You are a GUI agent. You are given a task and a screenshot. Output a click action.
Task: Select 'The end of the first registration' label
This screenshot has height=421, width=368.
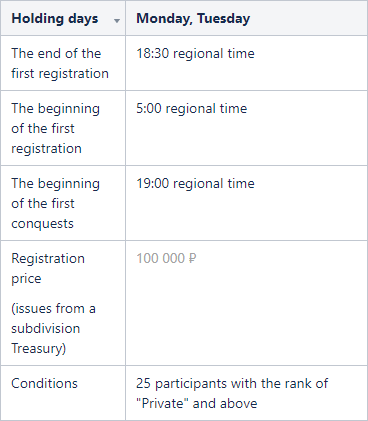(60, 63)
